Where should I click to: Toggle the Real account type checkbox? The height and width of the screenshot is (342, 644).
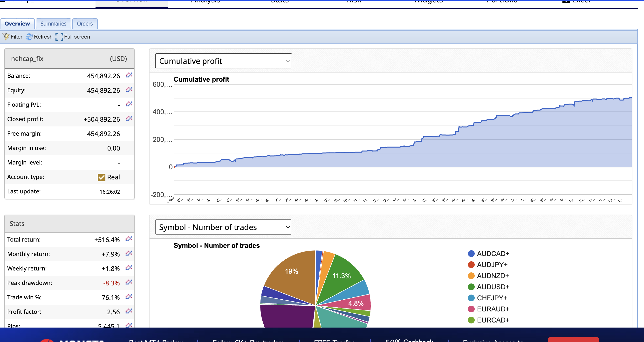tap(101, 177)
